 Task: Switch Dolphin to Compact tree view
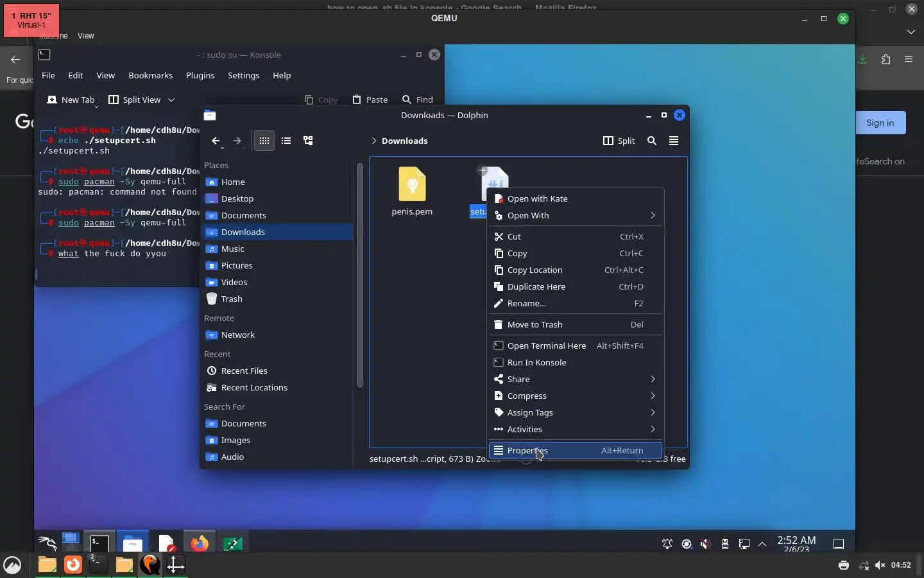tap(308, 141)
